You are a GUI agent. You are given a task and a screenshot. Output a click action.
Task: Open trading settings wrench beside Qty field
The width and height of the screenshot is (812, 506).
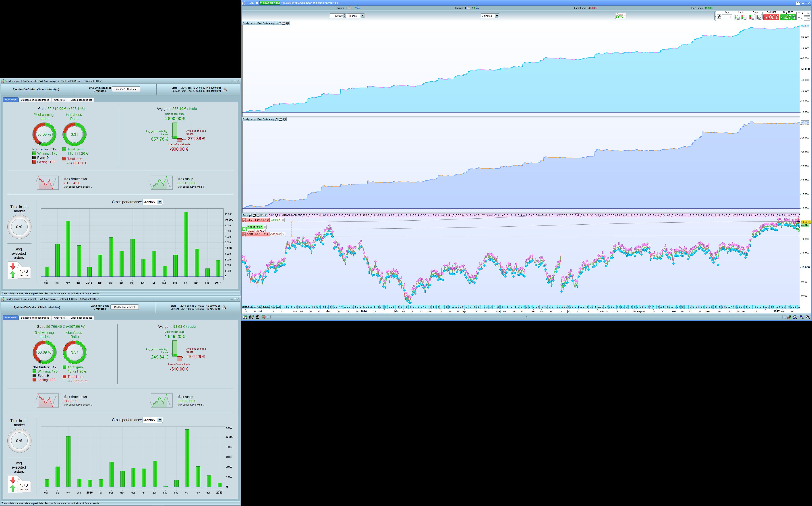point(719,16)
